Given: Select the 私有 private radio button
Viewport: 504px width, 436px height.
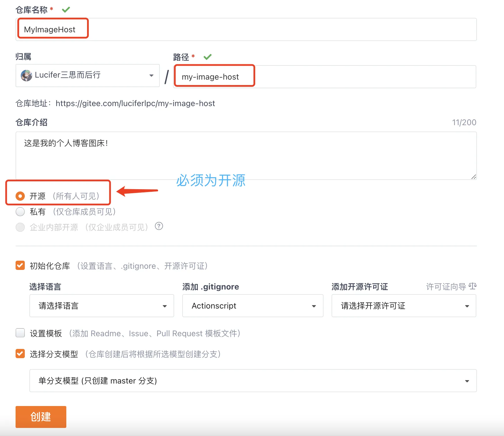Looking at the screenshot, I should tap(20, 212).
